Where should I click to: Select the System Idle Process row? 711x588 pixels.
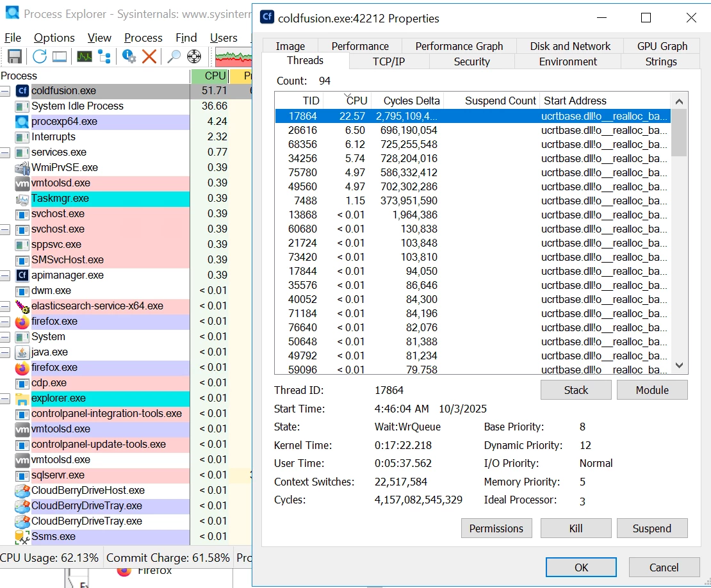coord(126,106)
